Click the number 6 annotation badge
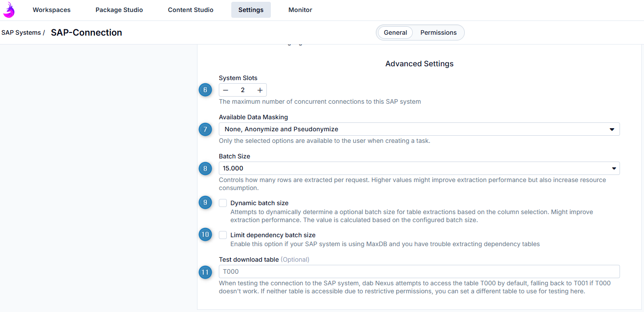The height and width of the screenshot is (312, 644). coord(205,90)
